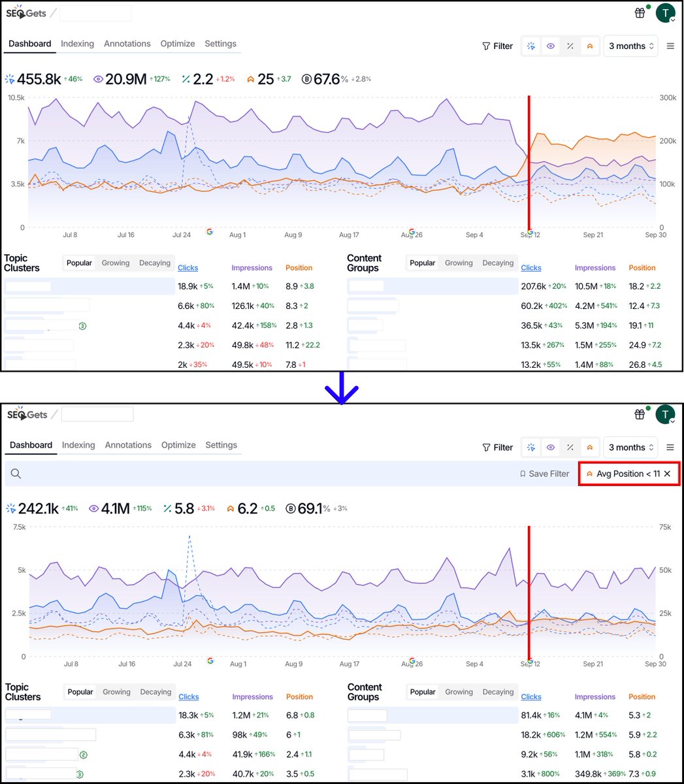
Task: Select Growing in the upper Content Groups panel
Action: [459, 263]
